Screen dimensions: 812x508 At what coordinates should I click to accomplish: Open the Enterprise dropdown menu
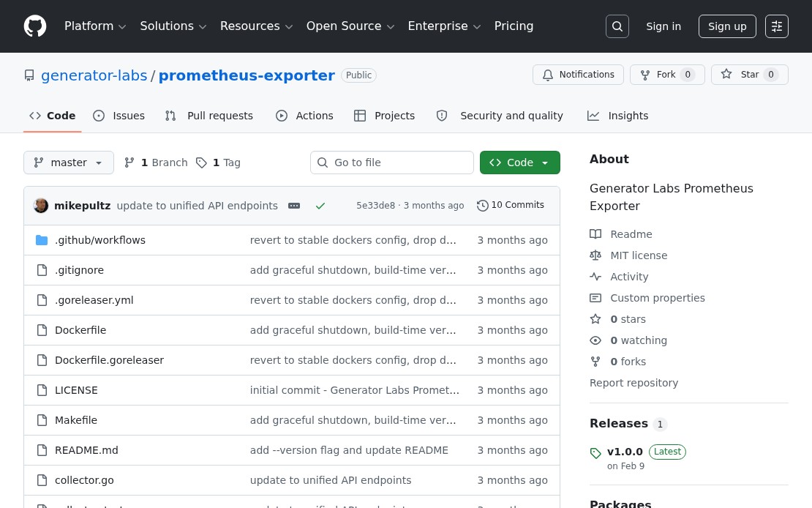point(444,26)
